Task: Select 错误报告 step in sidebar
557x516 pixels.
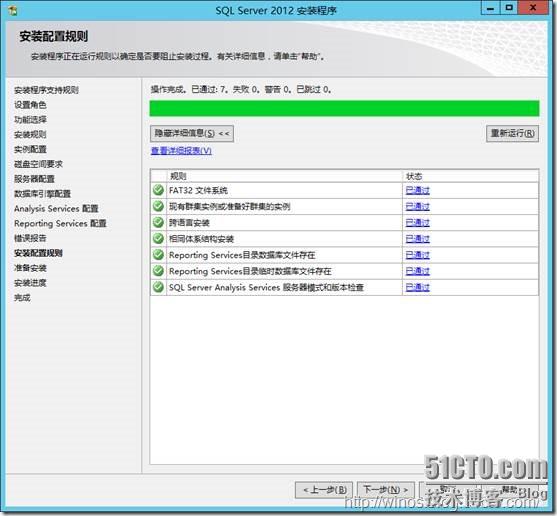Action: pos(30,238)
